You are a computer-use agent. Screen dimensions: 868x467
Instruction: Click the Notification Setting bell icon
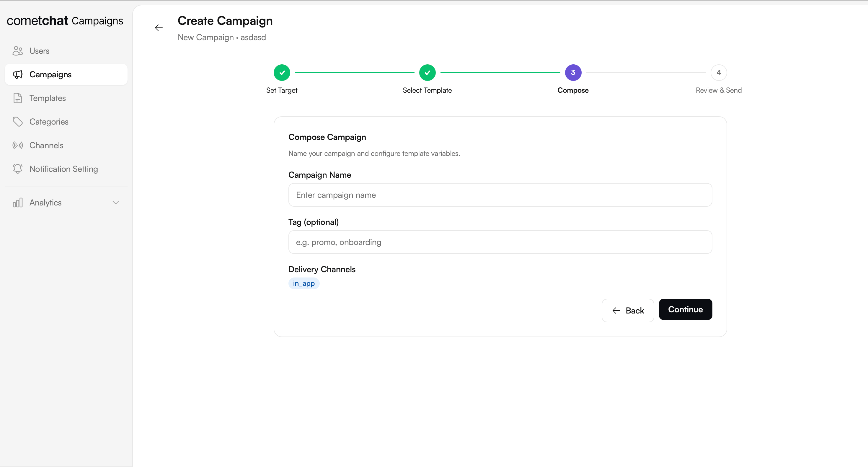click(x=17, y=169)
